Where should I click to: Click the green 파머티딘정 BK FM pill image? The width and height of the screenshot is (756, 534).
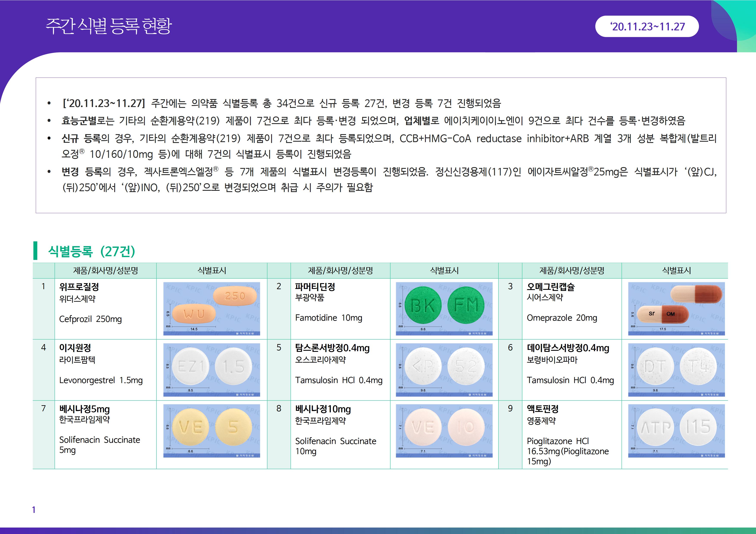point(444,308)
